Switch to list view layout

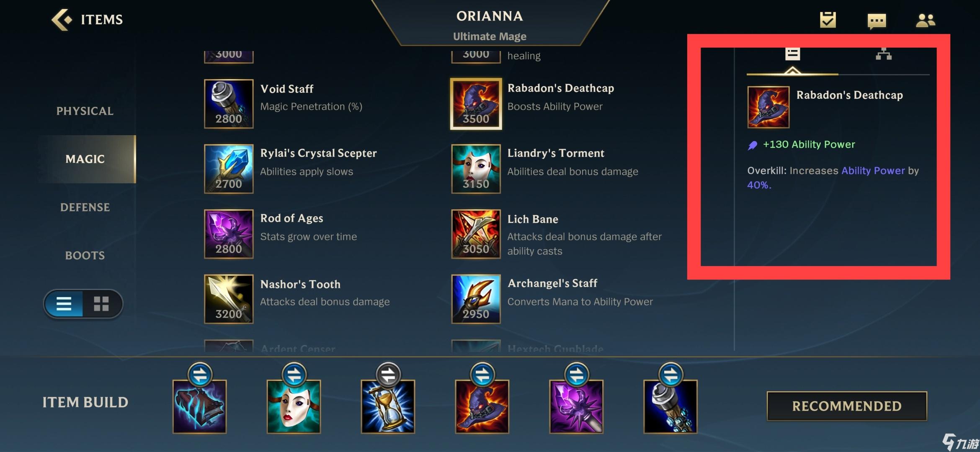click(64, 303)
